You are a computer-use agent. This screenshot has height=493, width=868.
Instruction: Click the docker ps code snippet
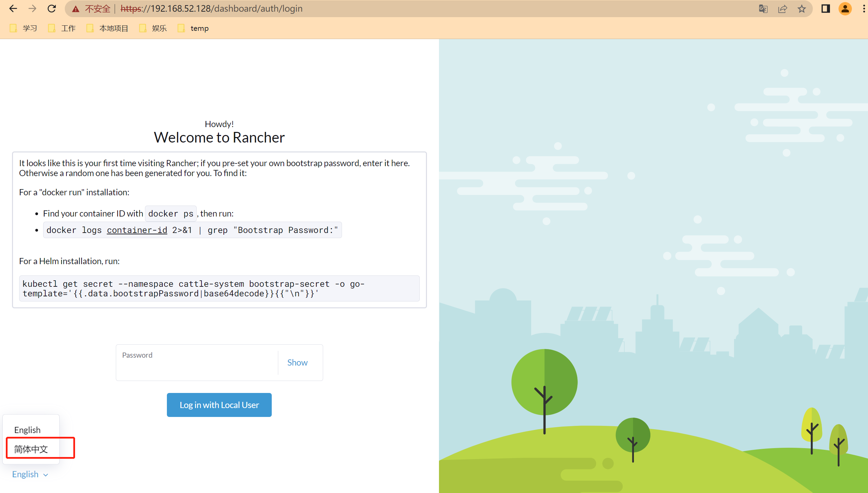click(171, 213)
